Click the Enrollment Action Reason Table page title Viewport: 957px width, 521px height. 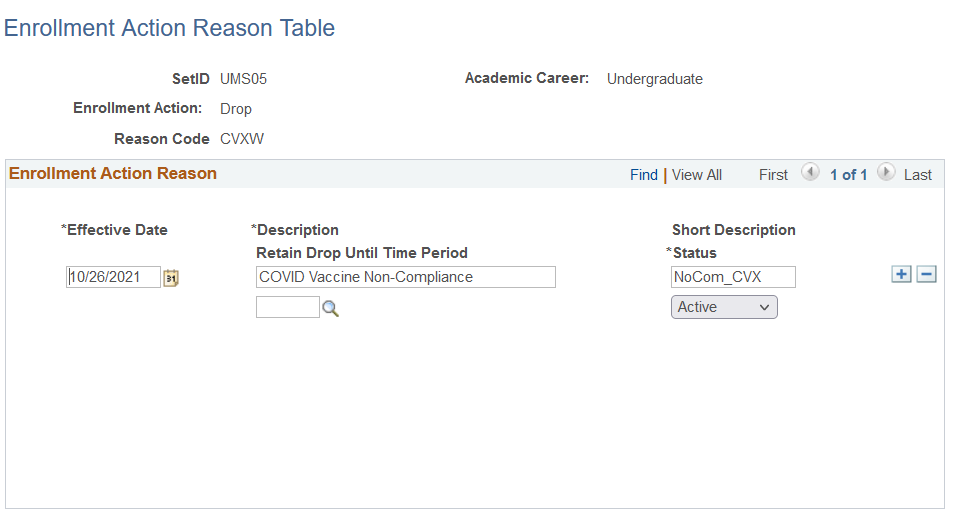(x=170, y=28)
